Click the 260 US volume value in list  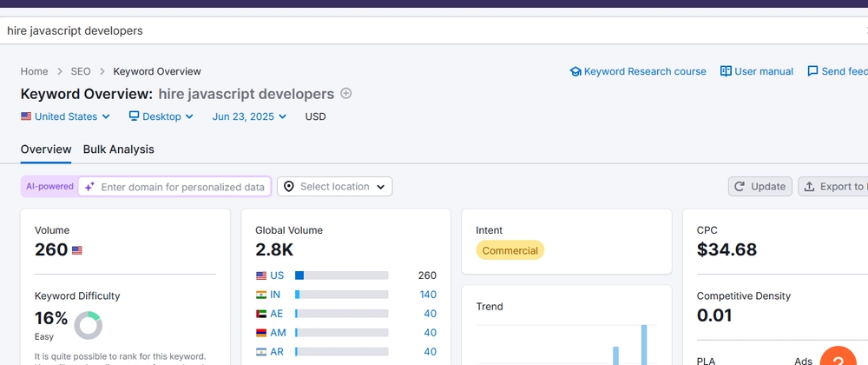427,275
